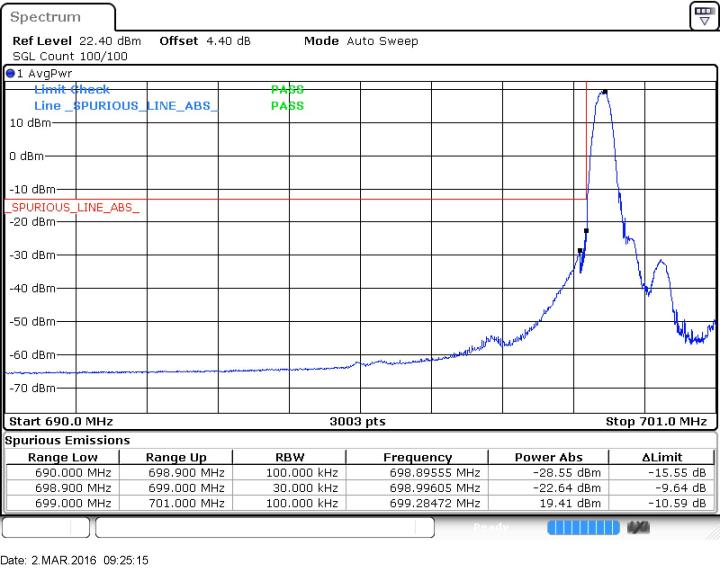Click the Limit Check PASS result

(287, 89)
